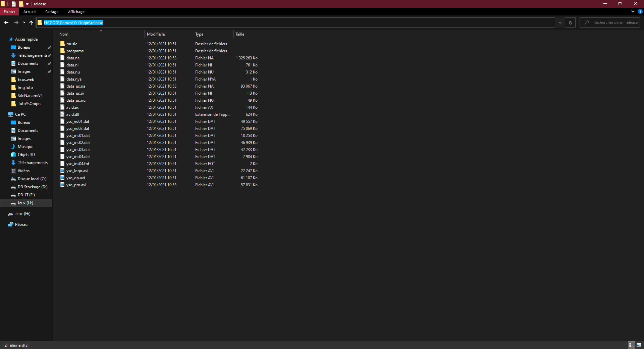Sort files by the Taille column
Viewport: 644px width, 349px height.
[x=246, y=34]
